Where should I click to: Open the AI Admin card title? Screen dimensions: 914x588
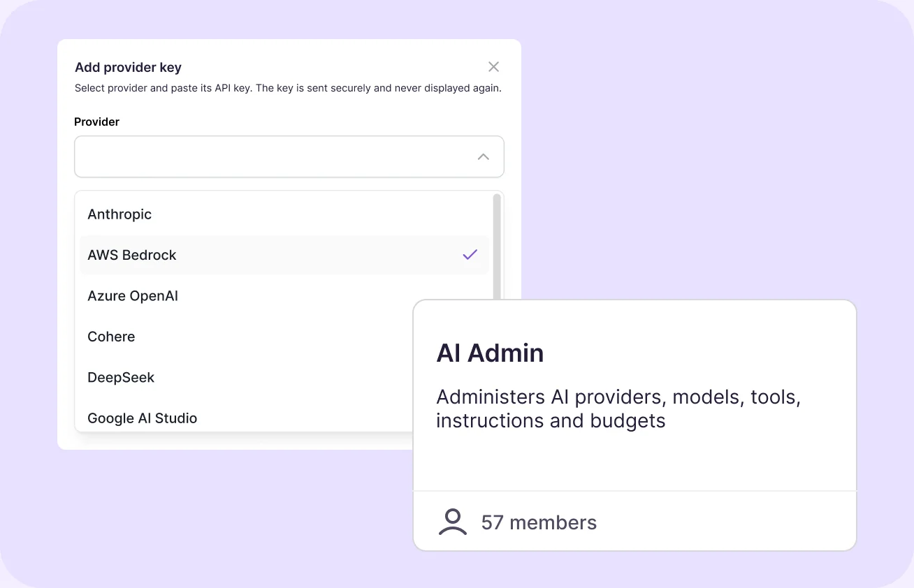click(x=490, y=353)
